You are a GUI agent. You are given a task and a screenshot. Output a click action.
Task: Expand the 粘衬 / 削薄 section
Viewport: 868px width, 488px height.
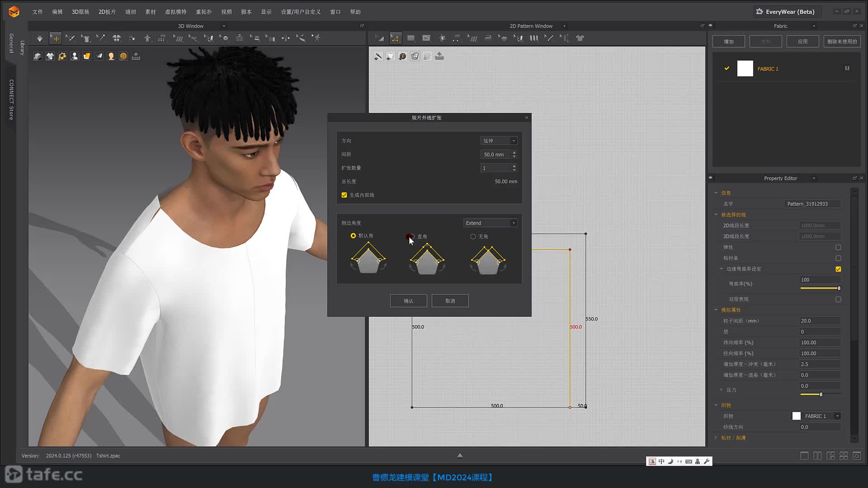coord(716,438)
